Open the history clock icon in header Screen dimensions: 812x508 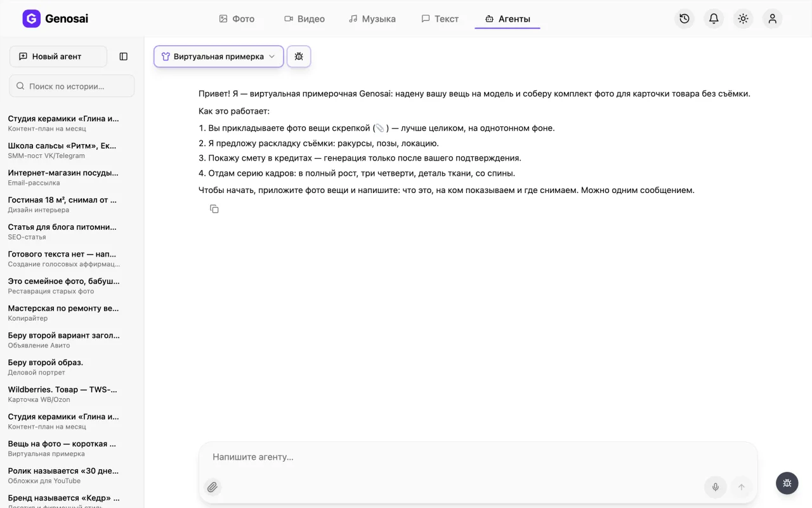coord(684,18)
